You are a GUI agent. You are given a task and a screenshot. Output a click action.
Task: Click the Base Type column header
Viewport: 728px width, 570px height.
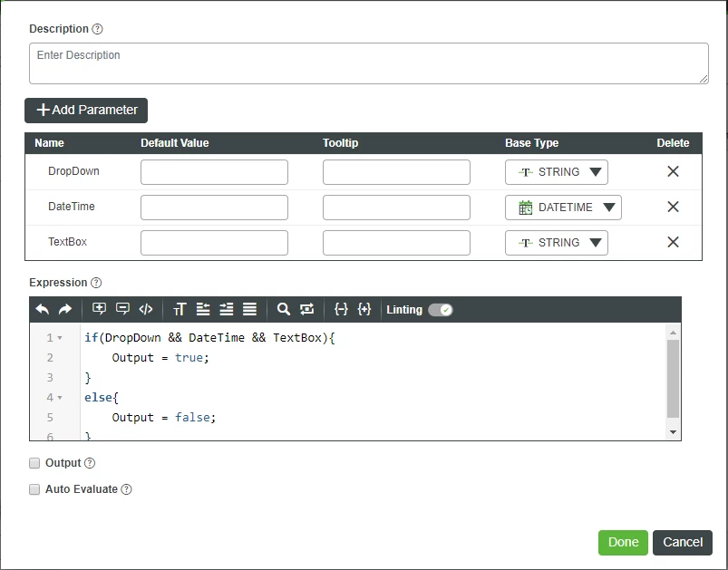pos(531,143)
